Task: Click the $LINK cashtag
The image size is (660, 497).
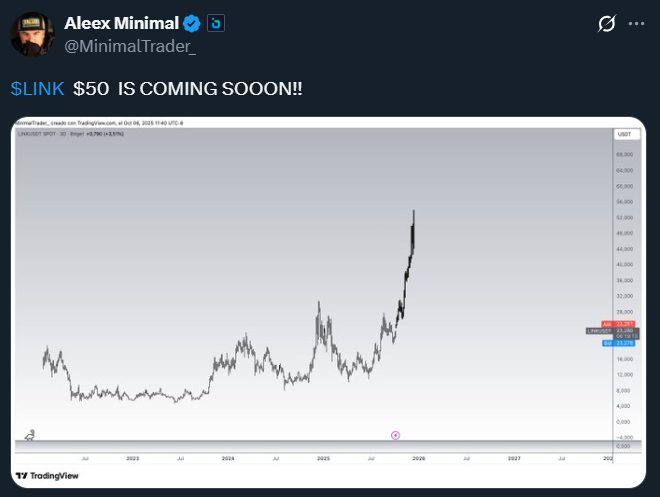Action: pos(37,88)
